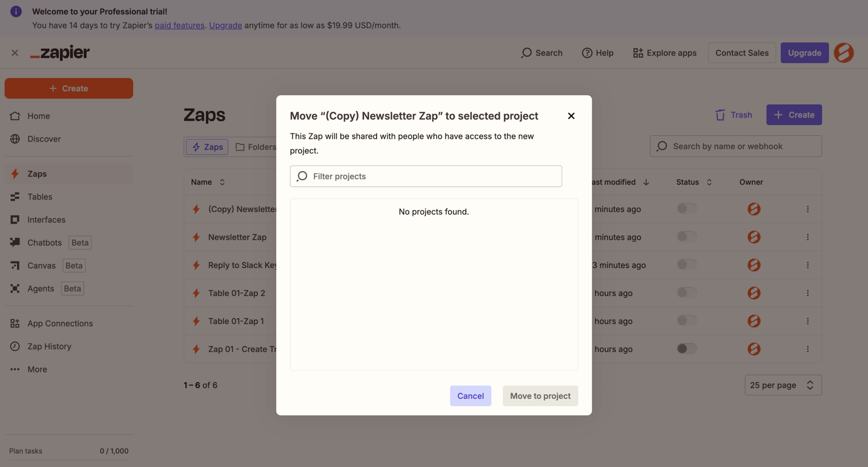Click owner avatar of Newsletter Zap row

pyautogui.click(x=754, y=237)
